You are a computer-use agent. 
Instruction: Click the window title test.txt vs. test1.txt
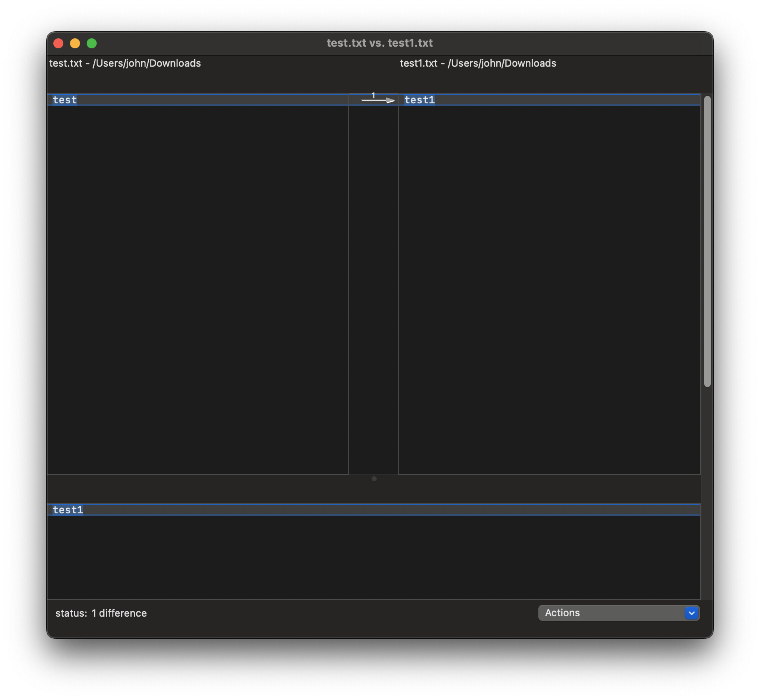pos(380,43)
